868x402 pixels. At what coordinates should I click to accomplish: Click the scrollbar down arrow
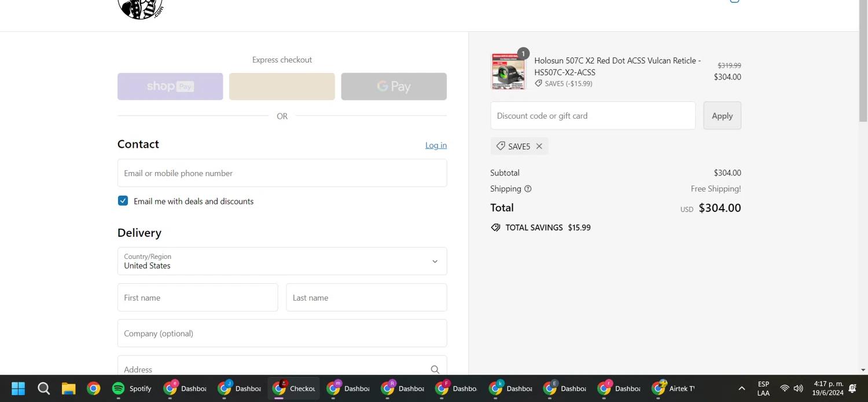[x=863, y=370]
